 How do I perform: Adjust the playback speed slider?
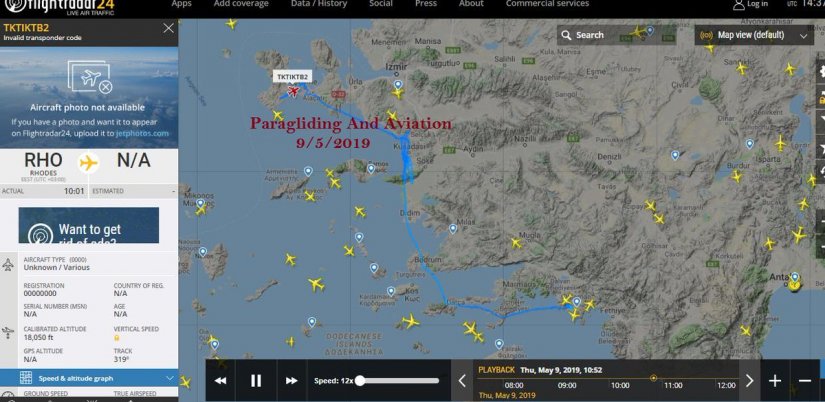coord(360,380)
